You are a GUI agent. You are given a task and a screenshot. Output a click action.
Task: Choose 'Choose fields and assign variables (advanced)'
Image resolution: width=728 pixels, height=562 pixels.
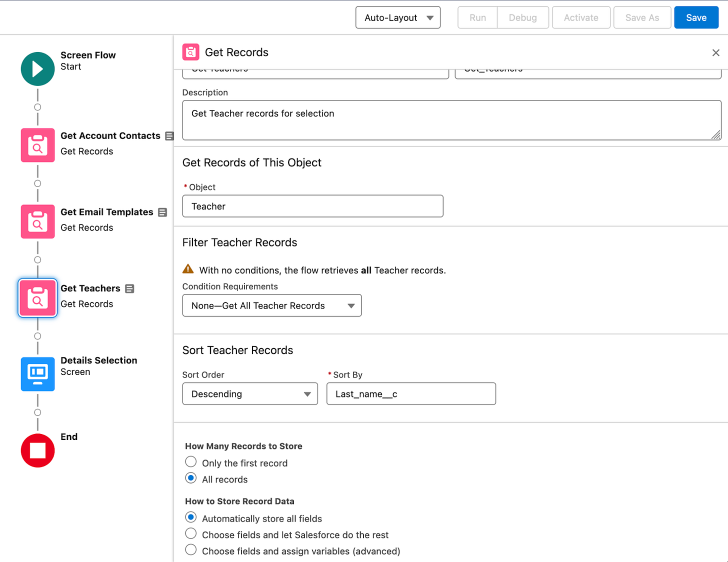click(x=191, y=550)
